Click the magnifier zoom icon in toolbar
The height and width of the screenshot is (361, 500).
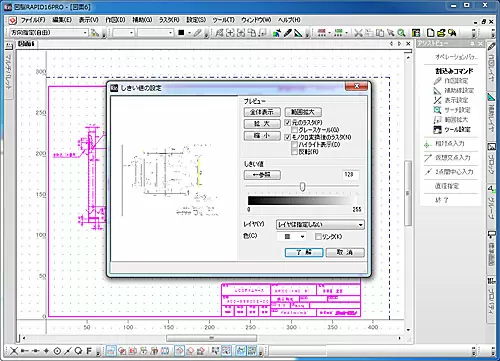[x=401, y=33]
